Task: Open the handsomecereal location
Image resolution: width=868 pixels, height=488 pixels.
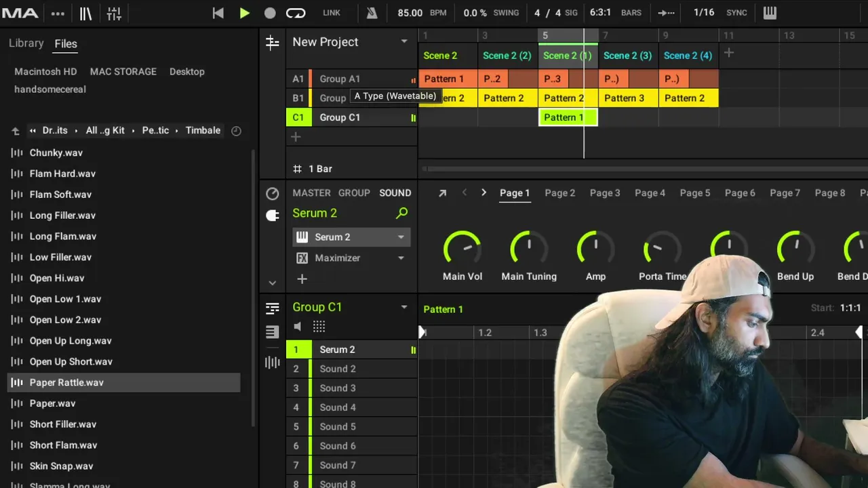Action: pos(50,89)
